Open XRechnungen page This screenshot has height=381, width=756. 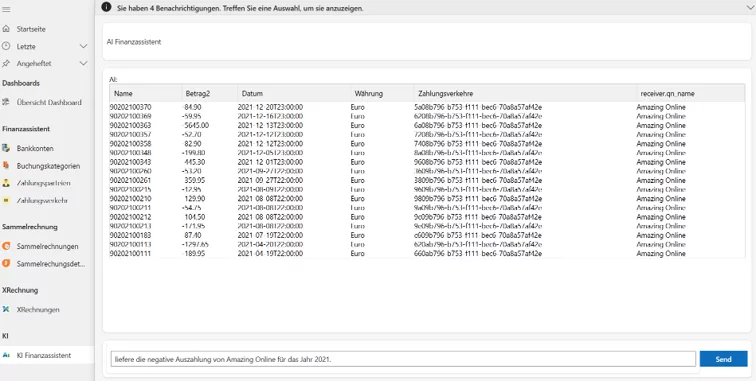click(x=38, y=310)
